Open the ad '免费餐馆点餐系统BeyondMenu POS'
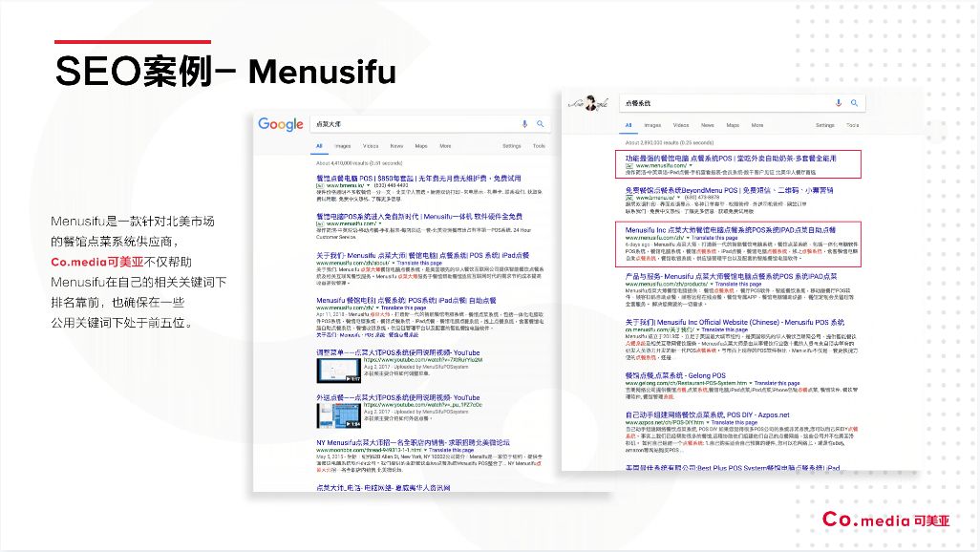980x552 pixels. 729,191
